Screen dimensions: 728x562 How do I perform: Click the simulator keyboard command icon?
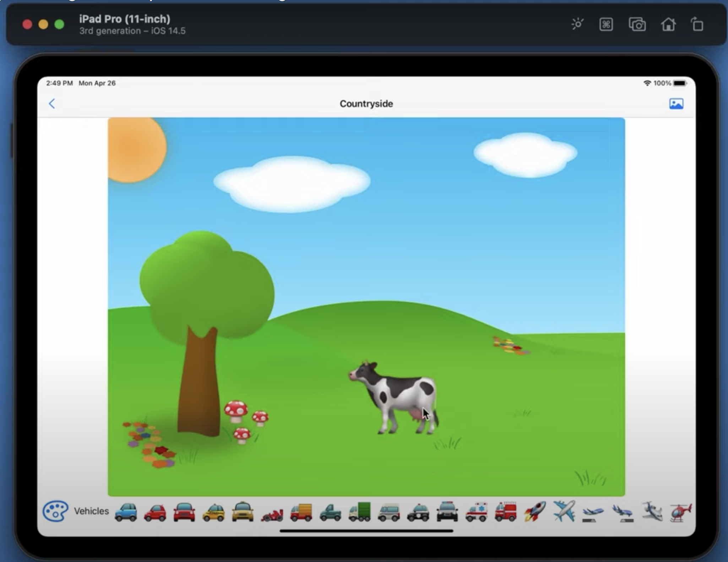click(x=606, y=25)
